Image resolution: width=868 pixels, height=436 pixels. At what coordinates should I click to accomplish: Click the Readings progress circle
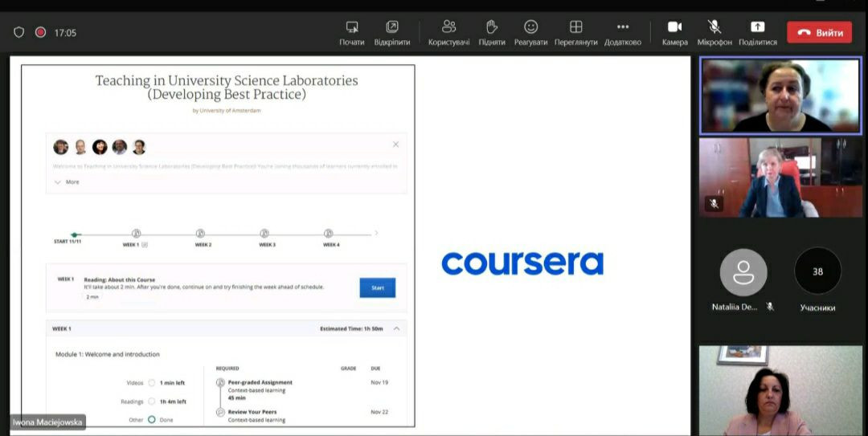[x=152, y=401]
